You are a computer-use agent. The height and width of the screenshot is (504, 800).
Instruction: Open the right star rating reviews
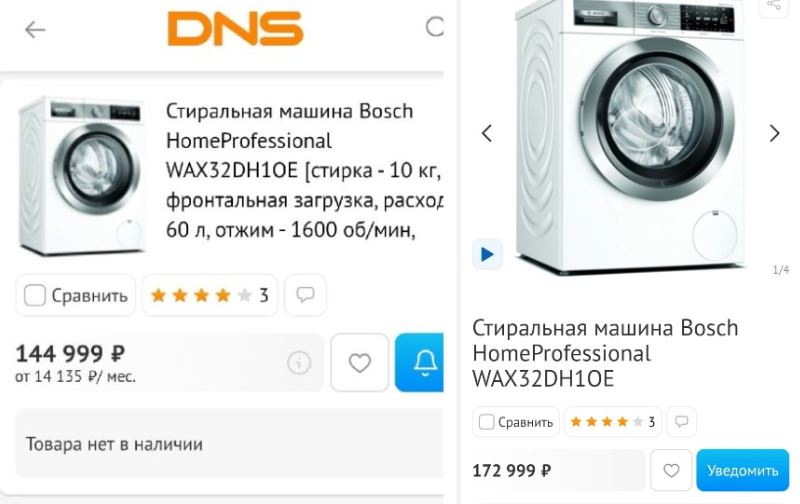[613, 422]
